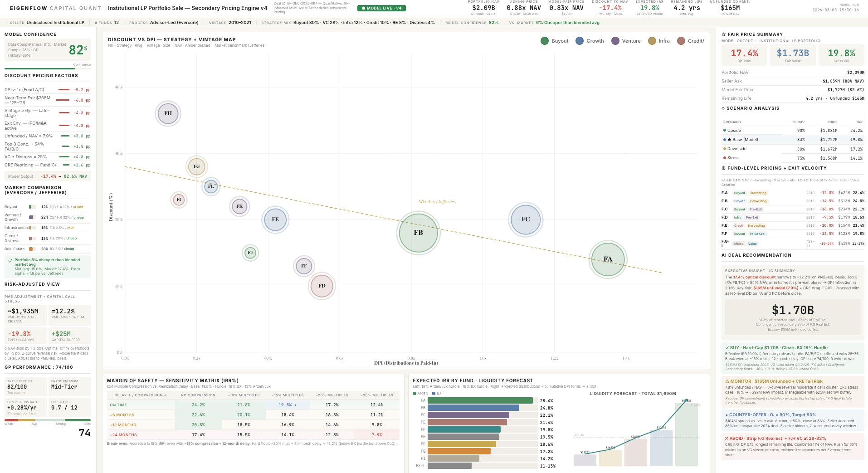Toggle the Buyout legend filter
Image resolution: width=868 pixels, height=473 pixels.
554,41
